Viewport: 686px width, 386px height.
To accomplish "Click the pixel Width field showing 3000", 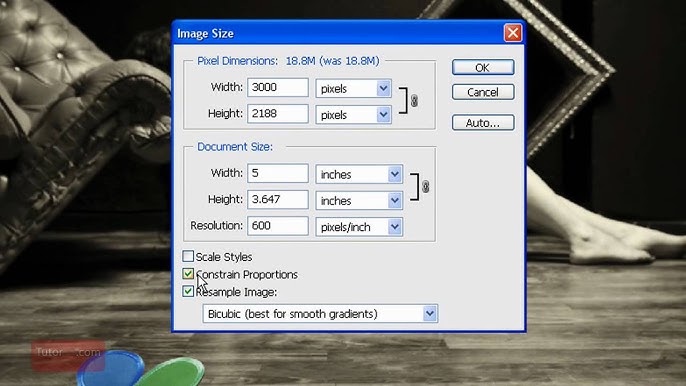I will pos(278,88).
